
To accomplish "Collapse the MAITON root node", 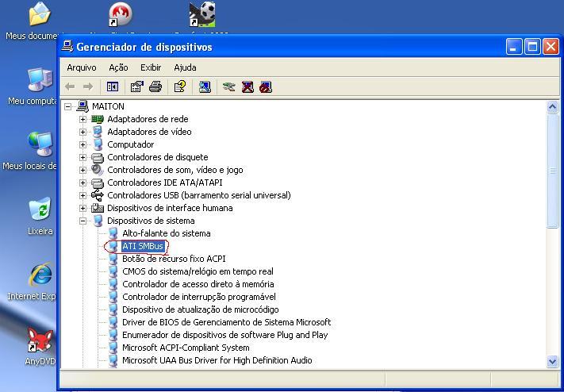I will (x=68, y=106).
